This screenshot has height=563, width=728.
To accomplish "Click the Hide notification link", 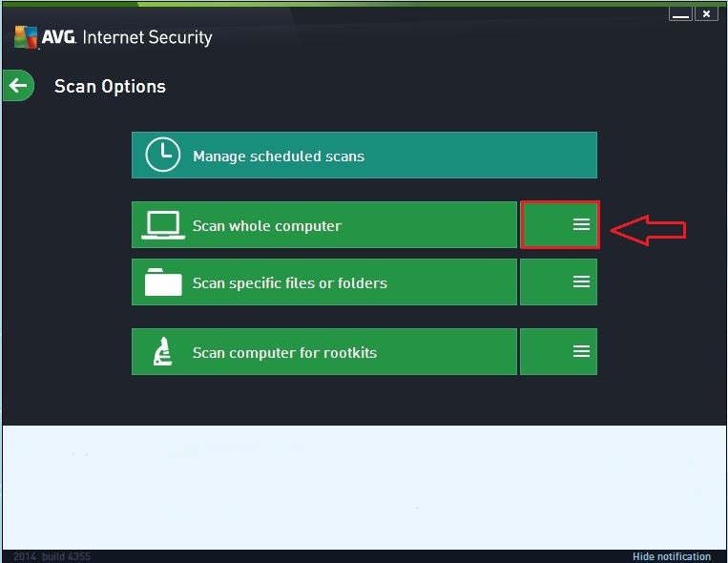I will tap(672, 556).
